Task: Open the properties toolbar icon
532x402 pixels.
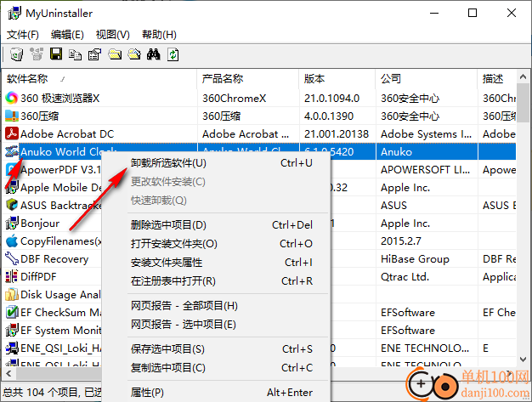Action: click(x=94, y=54)
